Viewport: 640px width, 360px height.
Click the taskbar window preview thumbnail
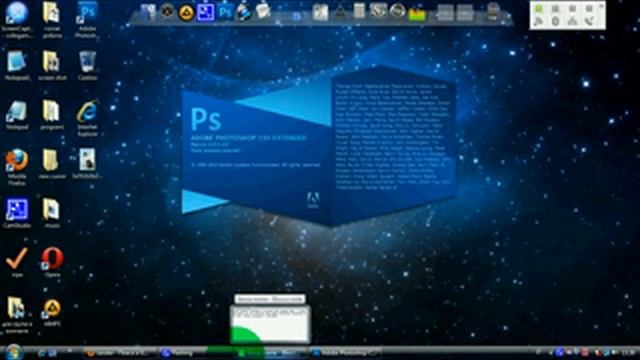click(x=270, y=324)
